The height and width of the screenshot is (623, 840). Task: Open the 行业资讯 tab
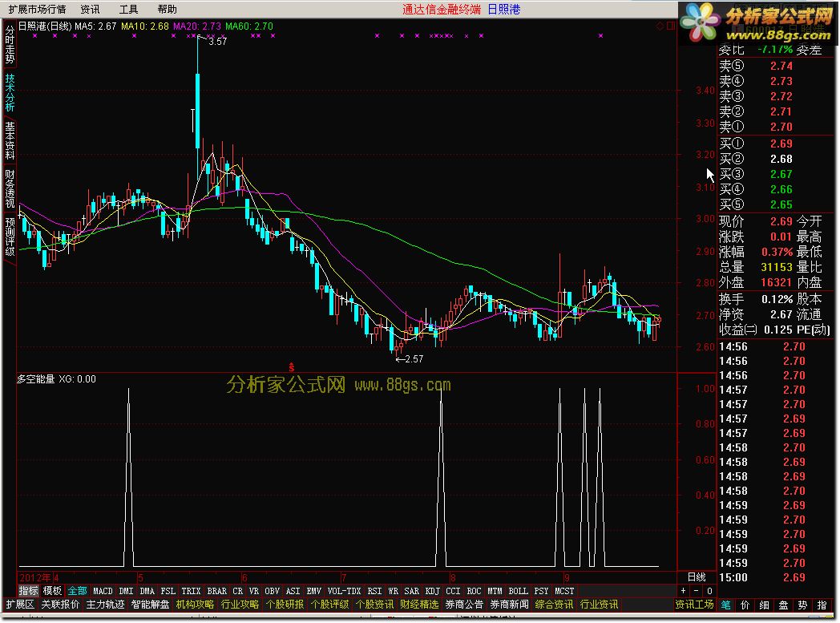coord(599,605)
